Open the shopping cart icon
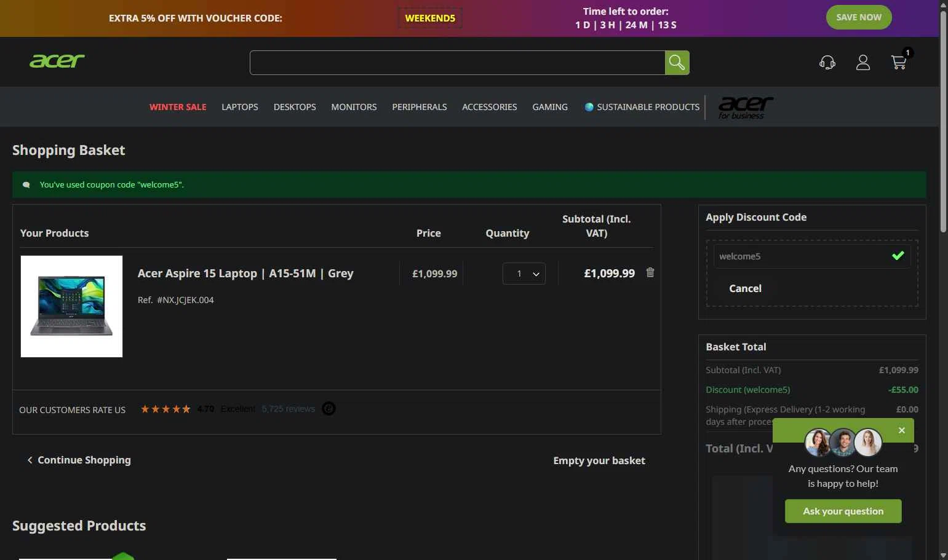This screenshot has height=560, width=948. (899, 62)
